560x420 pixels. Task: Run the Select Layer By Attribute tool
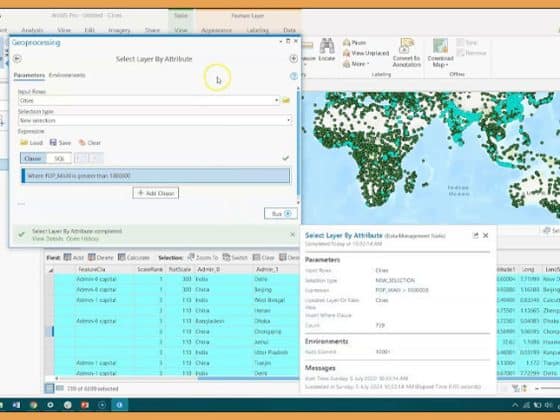click(281, 214)
